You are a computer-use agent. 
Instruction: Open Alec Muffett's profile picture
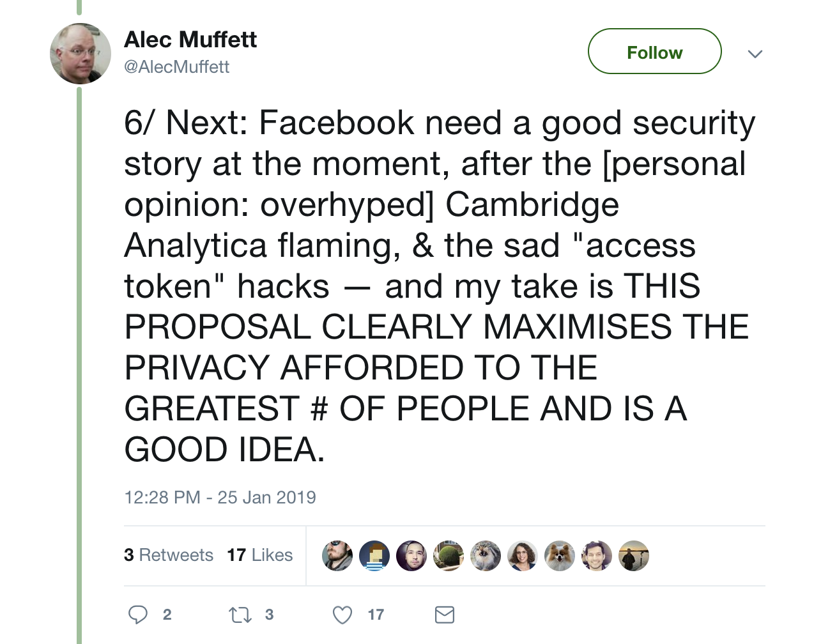click(x=81, y=54)
